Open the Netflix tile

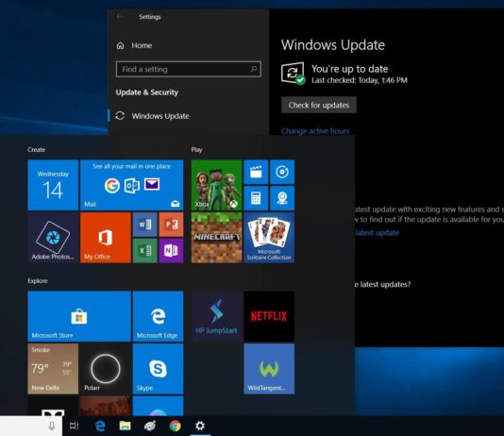tap(269, 316)
